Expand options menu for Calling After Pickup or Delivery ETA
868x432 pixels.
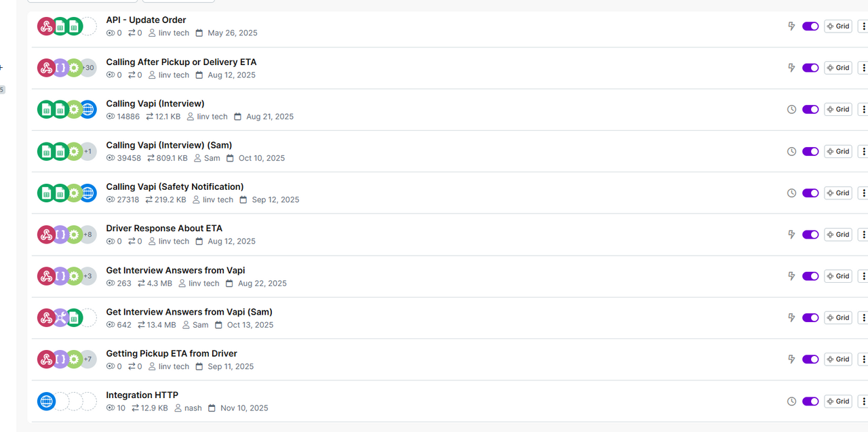click(863, 68)
